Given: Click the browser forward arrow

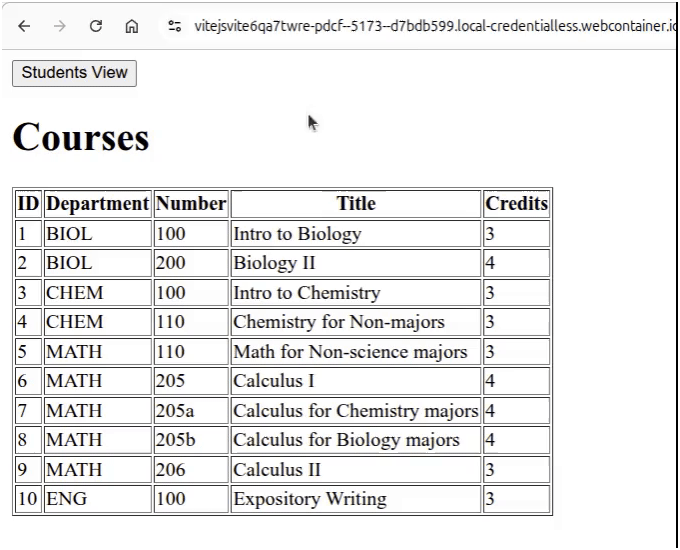Looking at the screenshot, I should click(x=60, y=26).
